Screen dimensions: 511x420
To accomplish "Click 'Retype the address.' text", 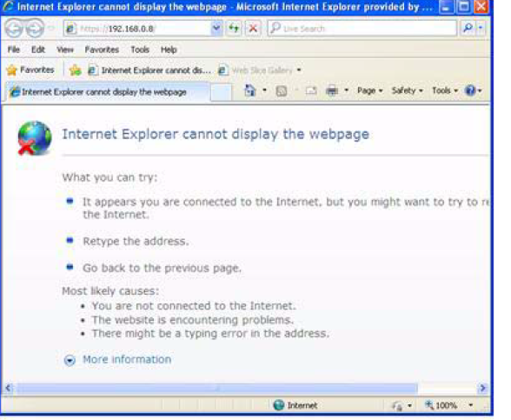I will (x=136, y=242).
